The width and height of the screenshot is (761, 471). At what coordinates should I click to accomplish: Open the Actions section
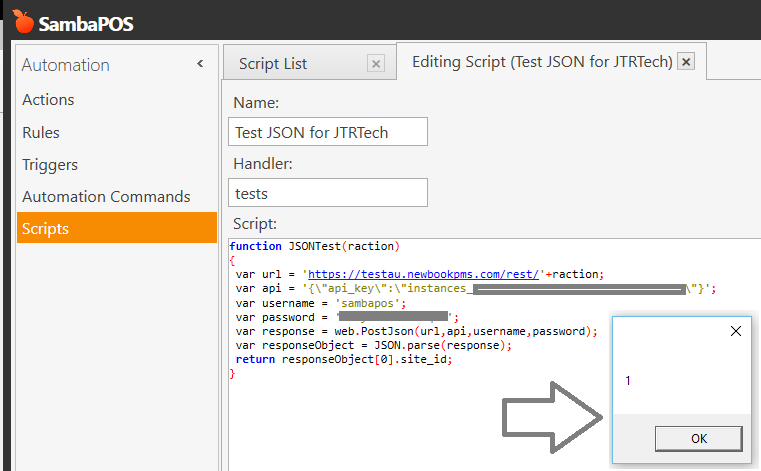click(x=48, y=100)
